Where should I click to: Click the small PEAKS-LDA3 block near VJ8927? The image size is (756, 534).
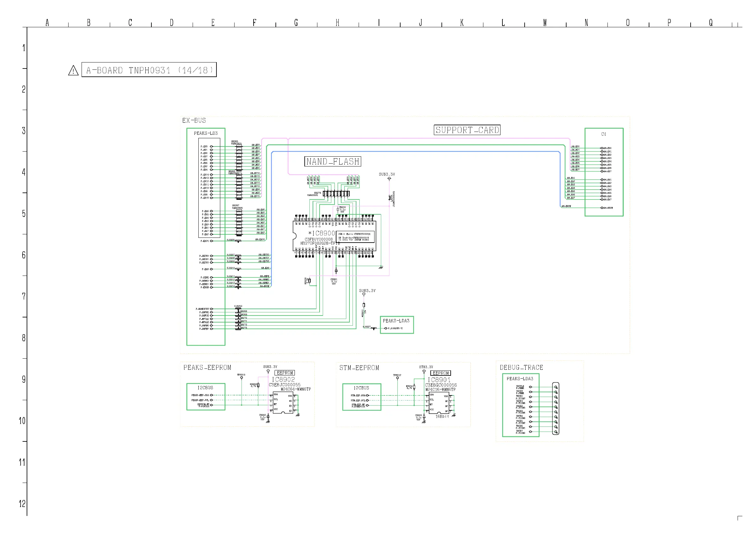click(396, 325)
